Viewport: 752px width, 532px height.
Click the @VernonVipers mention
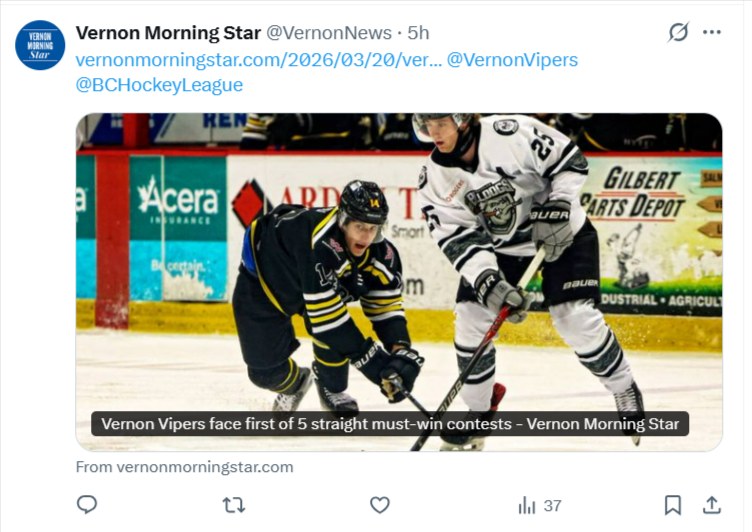[x=512, y=60]
